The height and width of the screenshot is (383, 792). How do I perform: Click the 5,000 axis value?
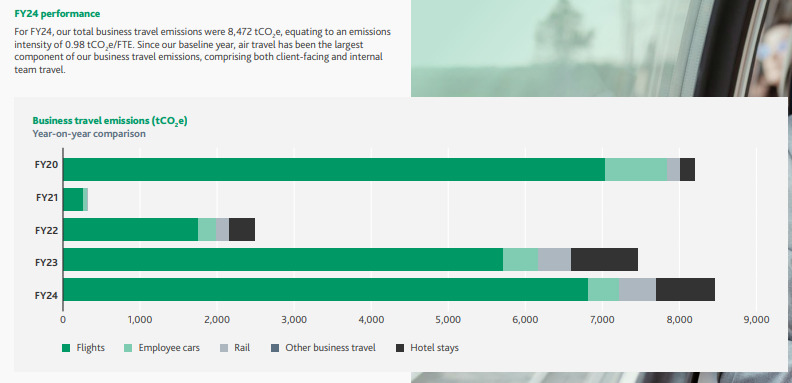coord(448,319)
